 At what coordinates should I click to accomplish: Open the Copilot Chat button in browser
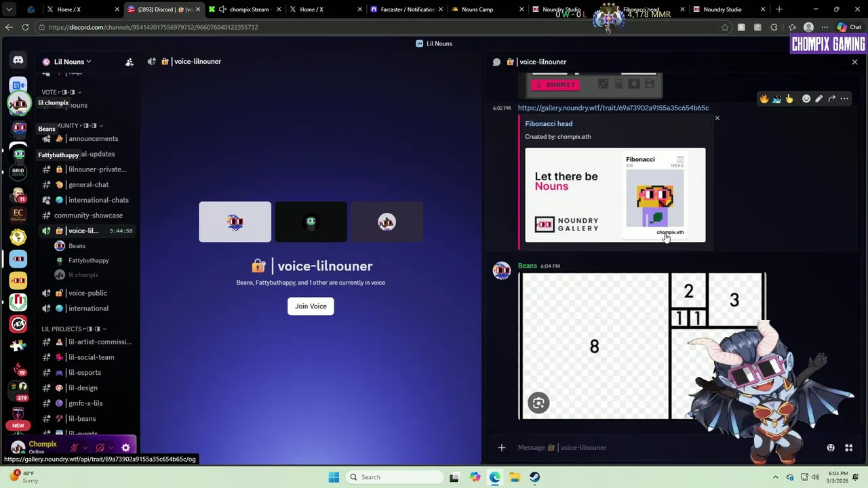coord(850,27)
